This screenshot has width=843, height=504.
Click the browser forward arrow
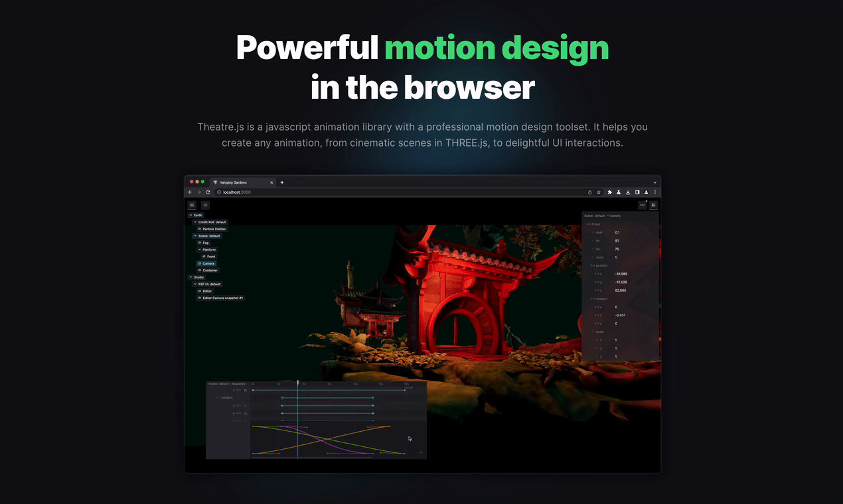(x=199, y=192)
